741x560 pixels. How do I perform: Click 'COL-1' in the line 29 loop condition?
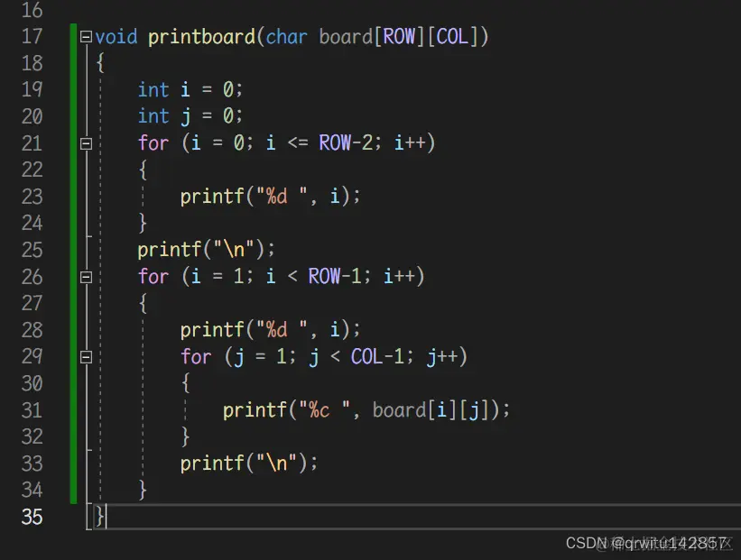click(377, 356)
